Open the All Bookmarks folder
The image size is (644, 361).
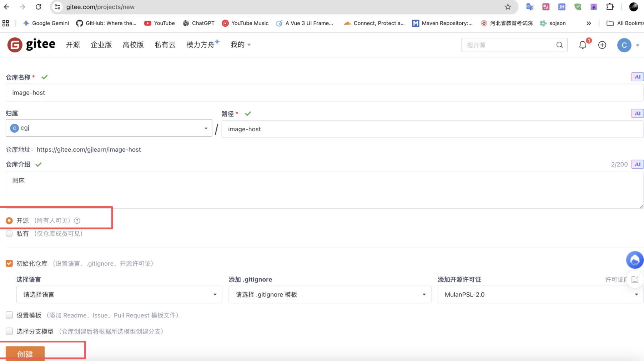625,23
